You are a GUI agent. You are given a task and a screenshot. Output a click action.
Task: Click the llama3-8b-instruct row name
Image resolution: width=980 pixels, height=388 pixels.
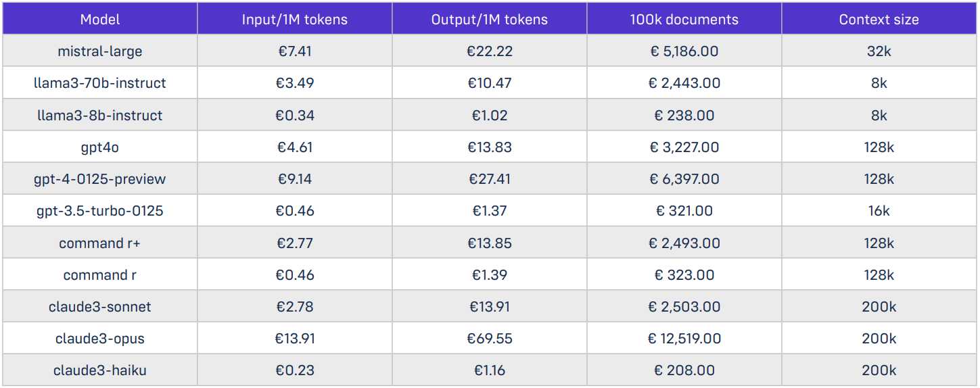pyautogui.click(x=100, y=116)
